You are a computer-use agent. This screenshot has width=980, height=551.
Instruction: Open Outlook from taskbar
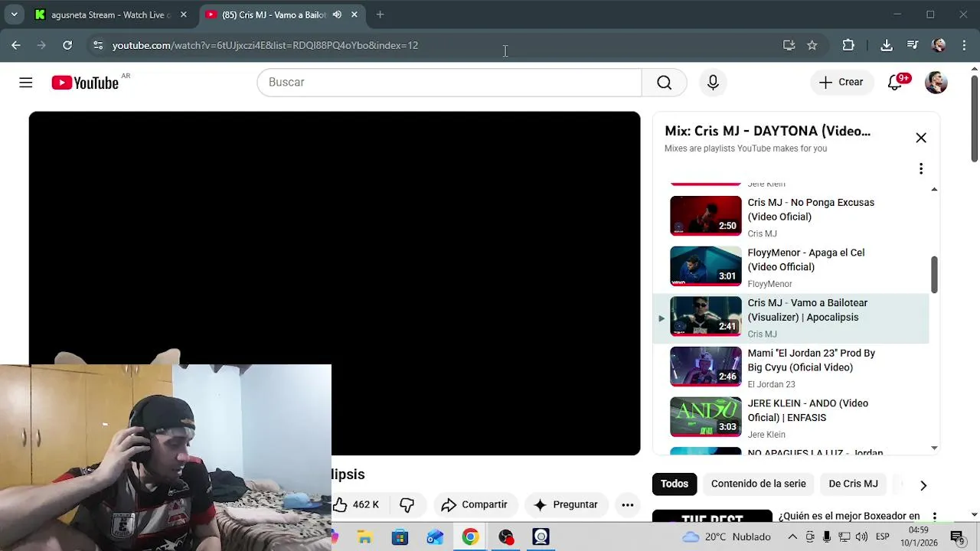coord(435,537)
